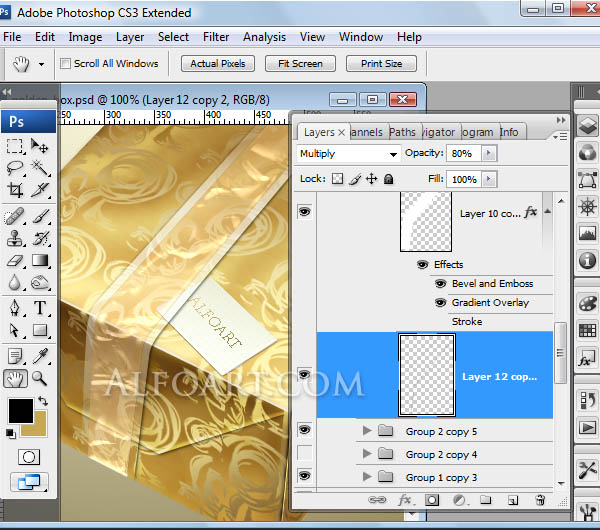Viewport: 600px width, 530px height.
Task: Expand Group 2 copy 4 folder
Action: [x=367, y=454]
